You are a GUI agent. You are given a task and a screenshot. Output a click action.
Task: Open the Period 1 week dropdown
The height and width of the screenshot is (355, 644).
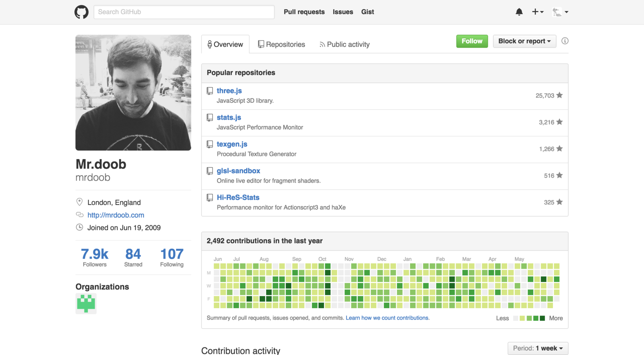tap(538, 348)
